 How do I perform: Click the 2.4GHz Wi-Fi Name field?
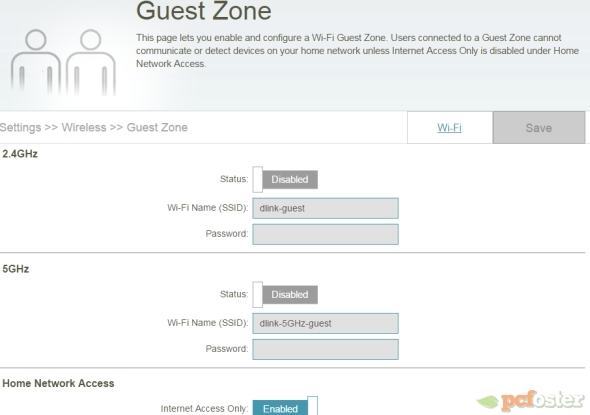(325, 208)
